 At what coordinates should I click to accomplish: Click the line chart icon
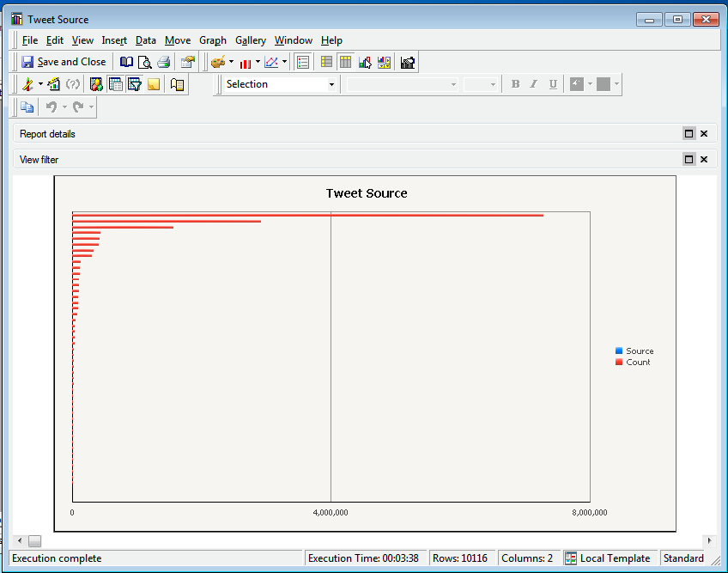coord(271,62)
